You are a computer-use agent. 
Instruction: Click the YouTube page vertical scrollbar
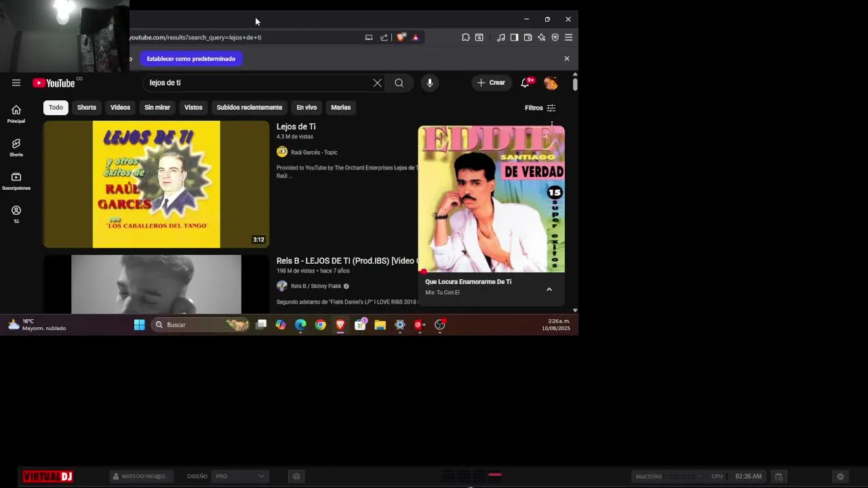[575, 84]
